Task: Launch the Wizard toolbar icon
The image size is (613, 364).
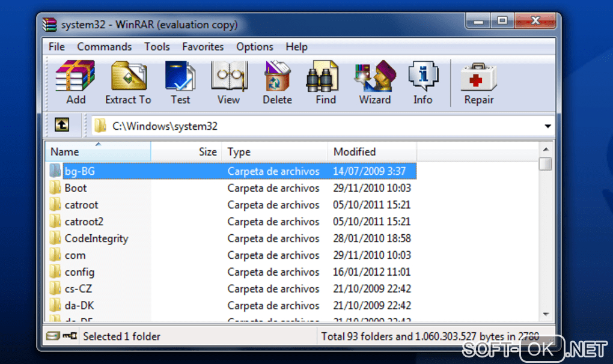Action: click(x=375, y=76)
